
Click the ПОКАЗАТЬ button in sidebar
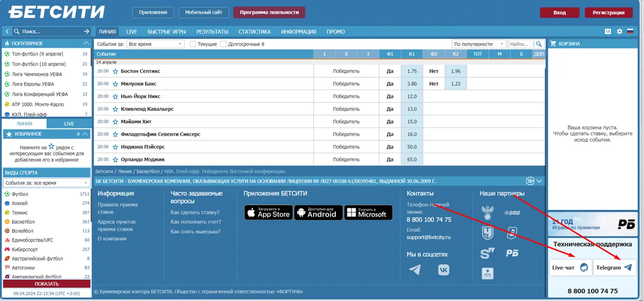(x=46, y=284)
